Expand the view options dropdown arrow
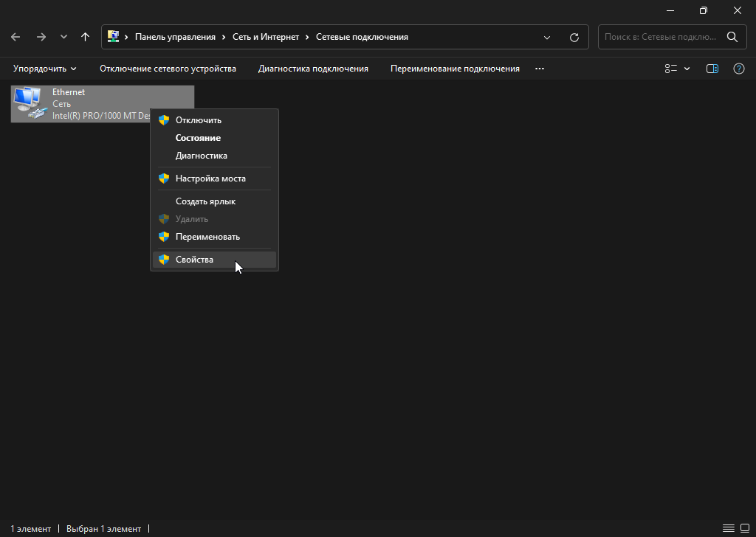756x537 pixels. coord(687,69)
